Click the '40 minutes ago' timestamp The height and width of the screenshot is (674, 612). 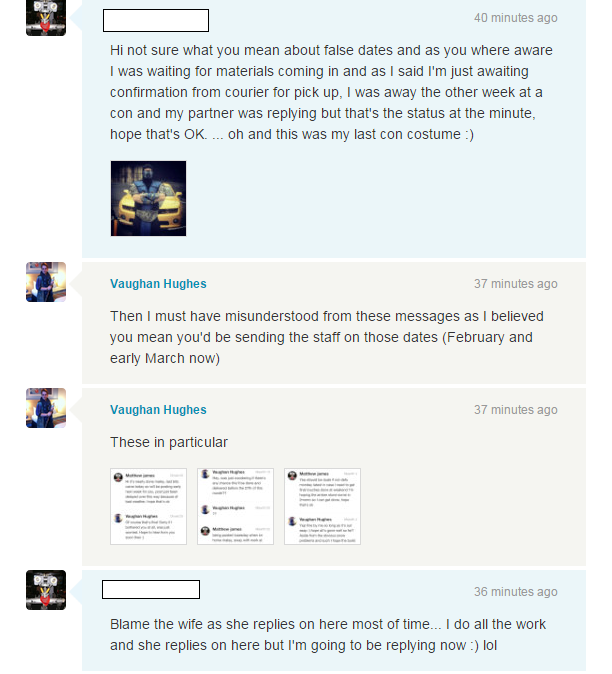coord(516,18)
